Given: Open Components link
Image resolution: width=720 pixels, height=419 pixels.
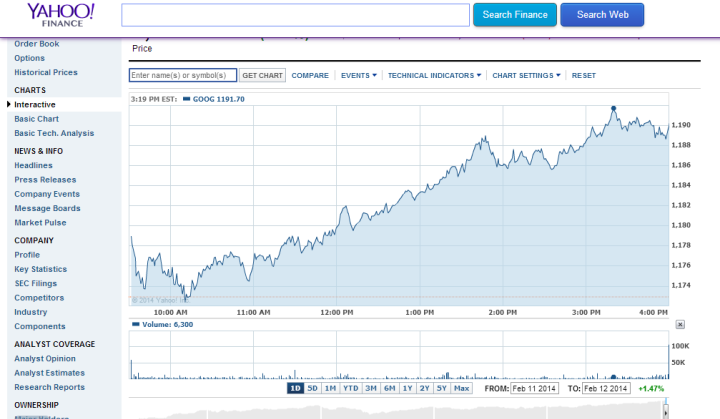Looking at the screenshot, I should [40, 326].
